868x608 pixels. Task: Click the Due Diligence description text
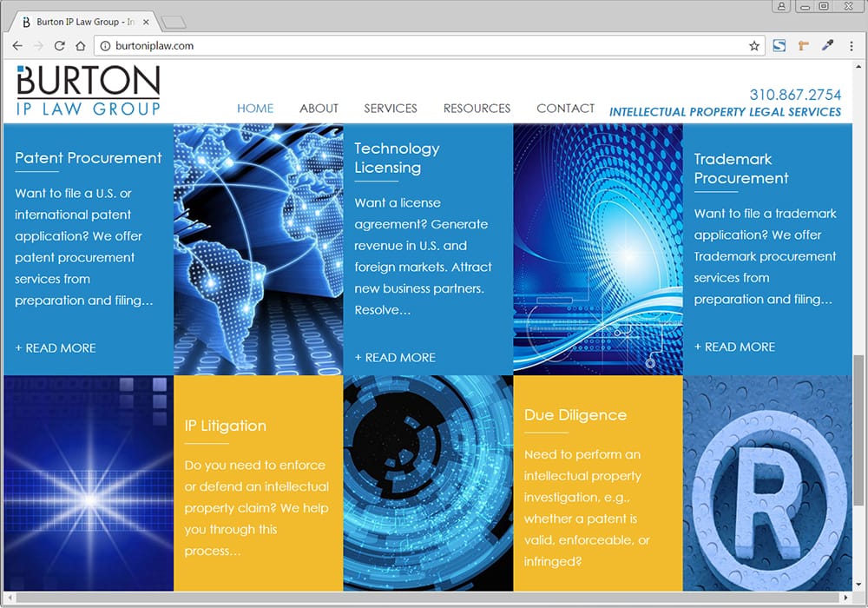coord(587,508)
